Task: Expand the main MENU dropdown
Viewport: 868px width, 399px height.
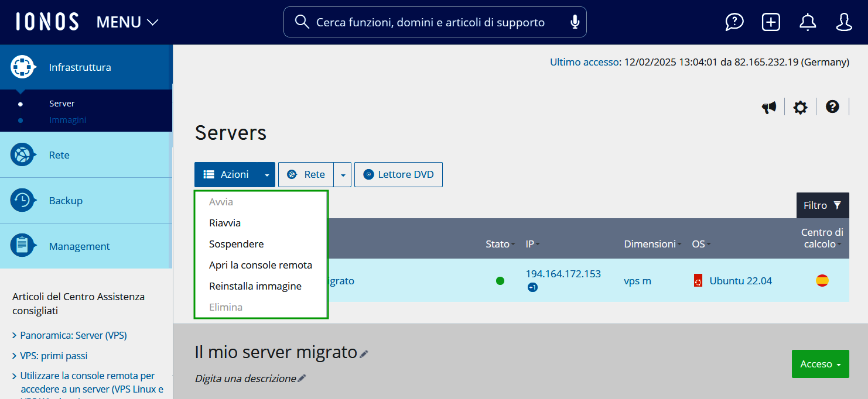Action: [127, 22]
